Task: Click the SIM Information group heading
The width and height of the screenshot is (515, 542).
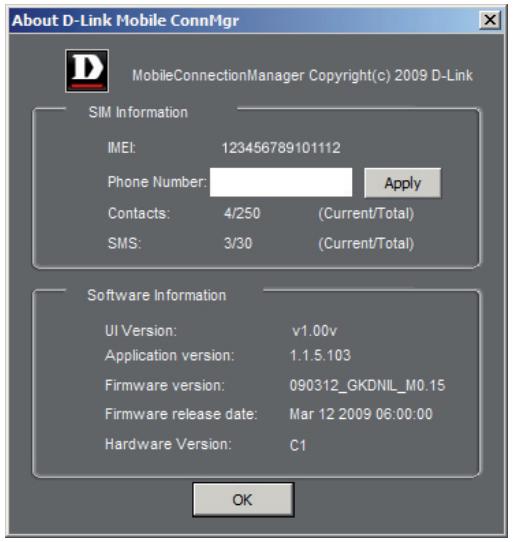Action: [x=138, y=112]
